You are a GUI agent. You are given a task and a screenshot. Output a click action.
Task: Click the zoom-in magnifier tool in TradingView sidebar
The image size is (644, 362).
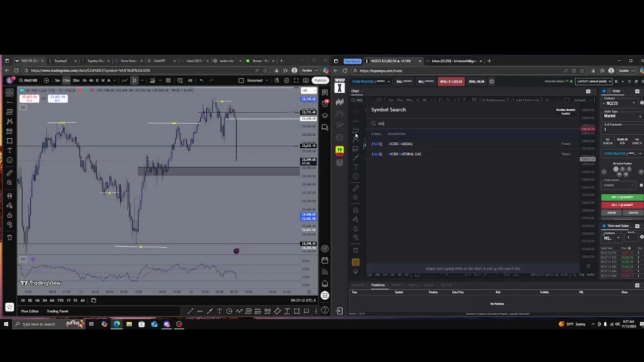pos(10,183)
